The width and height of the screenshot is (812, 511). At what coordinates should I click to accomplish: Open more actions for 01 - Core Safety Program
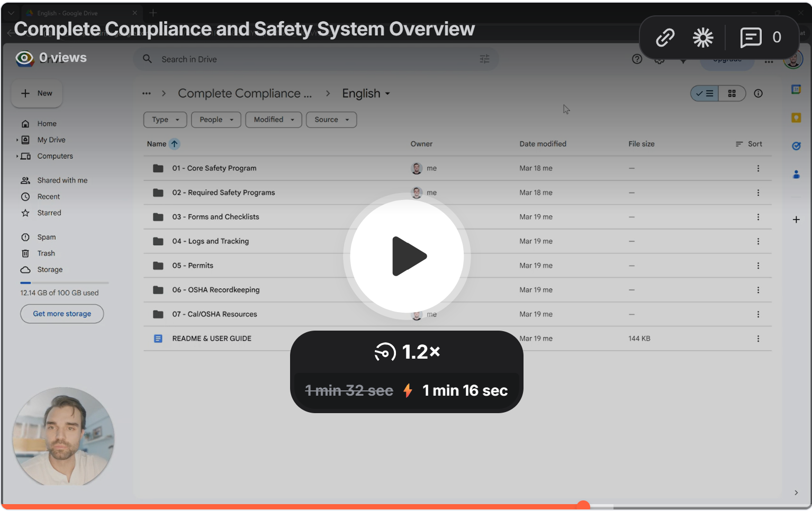(x=758, y=168)
